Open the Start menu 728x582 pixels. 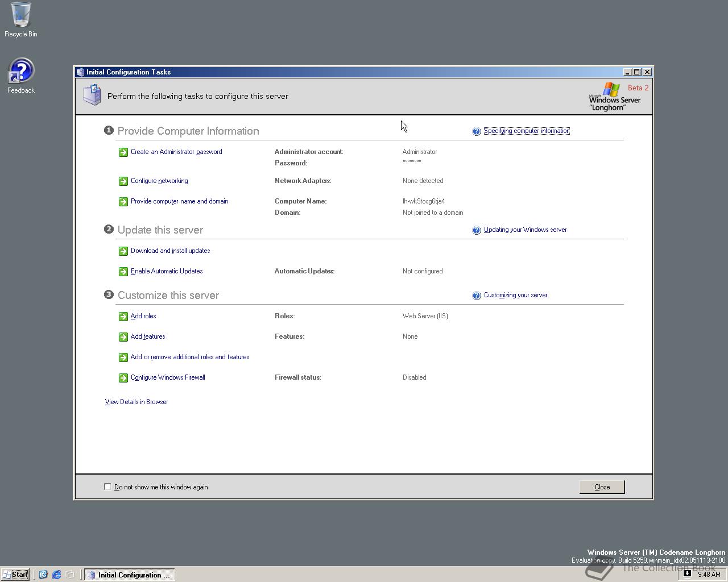15,575
